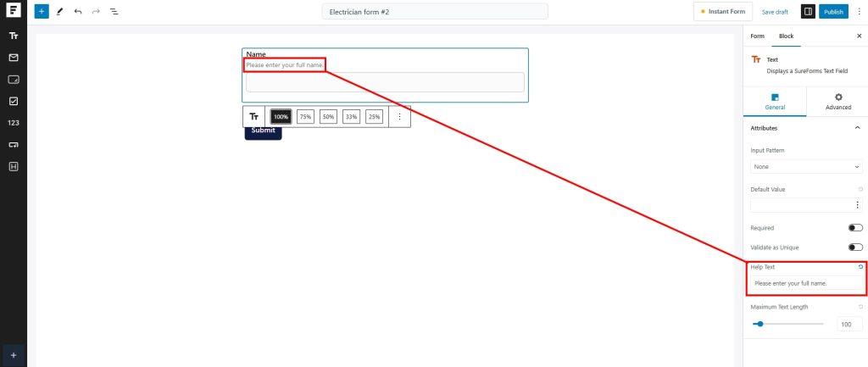Enable the Required toggle
Viewport: 868px width, 367px height.
pos(855,228)
